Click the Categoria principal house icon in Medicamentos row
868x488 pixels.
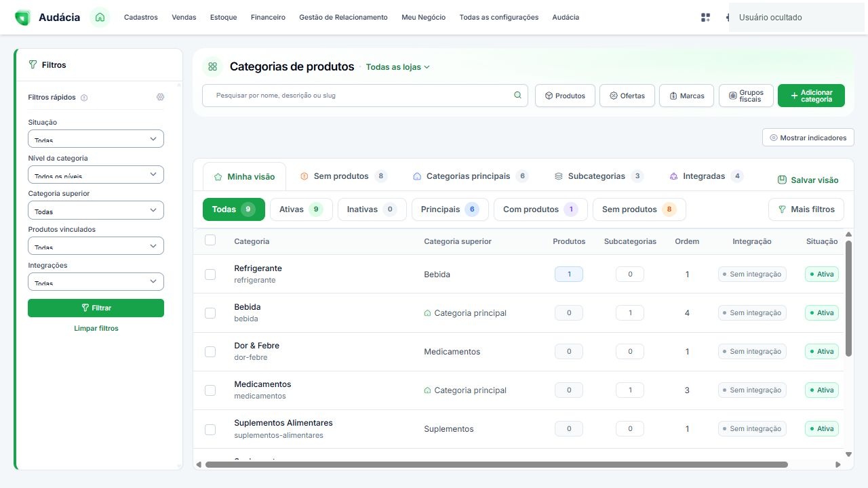click(427, 390)
